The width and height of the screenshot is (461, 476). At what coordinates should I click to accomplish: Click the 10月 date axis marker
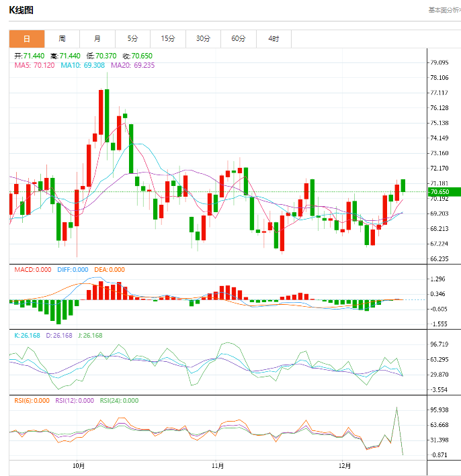click(x=78, y=465)
